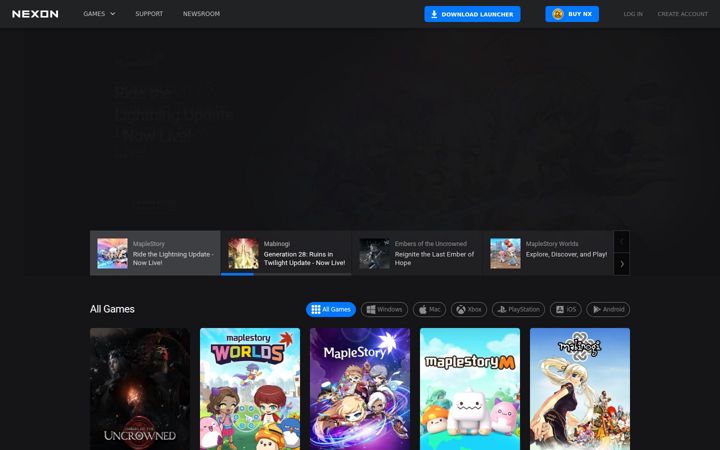Select Mabinogi Generation 28 carousel item

click(286, 253)
